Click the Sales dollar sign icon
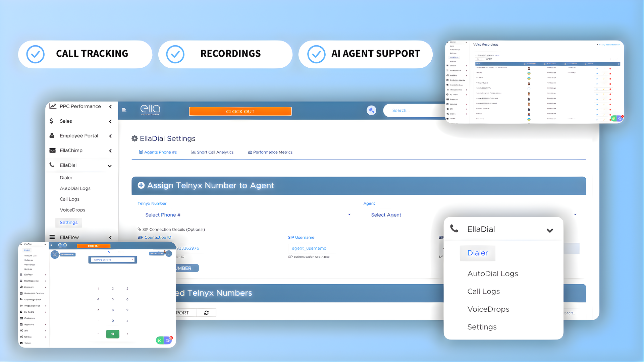 [x=51, y=121]
